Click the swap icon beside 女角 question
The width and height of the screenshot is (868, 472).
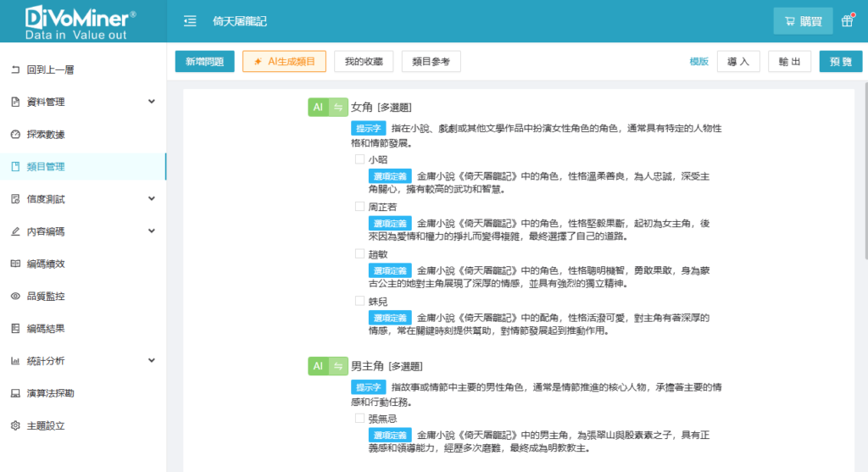[x=338, y=108]
